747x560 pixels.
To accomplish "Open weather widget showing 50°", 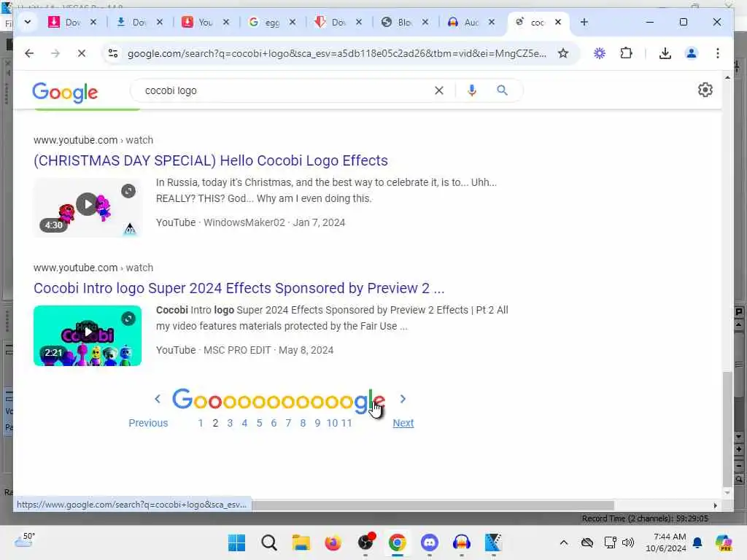I will pos(25,540).
